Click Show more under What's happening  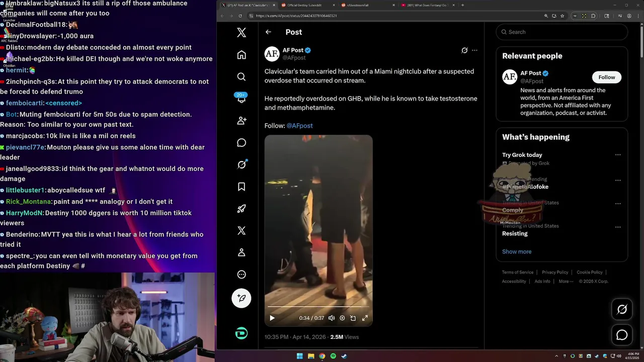click(x=517, y=251)
